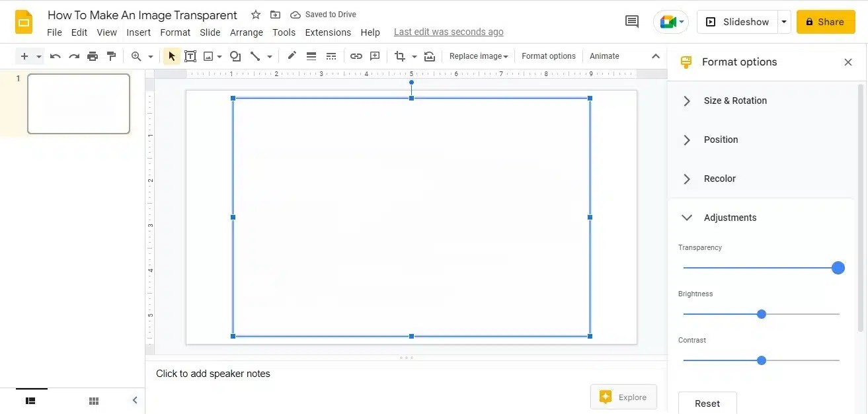Open the Shape tool
The height and width of the screenshot is (414, 868).
[235, 56]
